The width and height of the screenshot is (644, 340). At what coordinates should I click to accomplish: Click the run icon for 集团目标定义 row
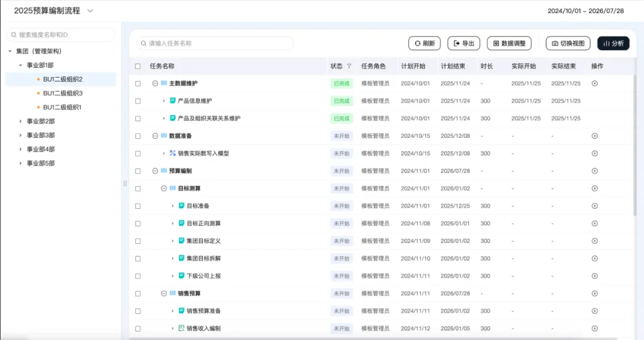[x=595, y=241]
